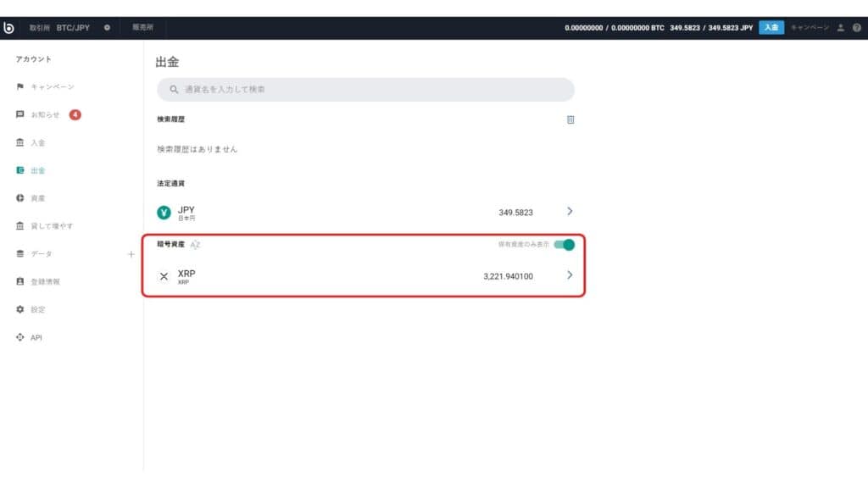Image resolution: width=868 pixels, height=488 pixels.
Task: Click the green JPY yen icon
Action: (x=164, y=213)
